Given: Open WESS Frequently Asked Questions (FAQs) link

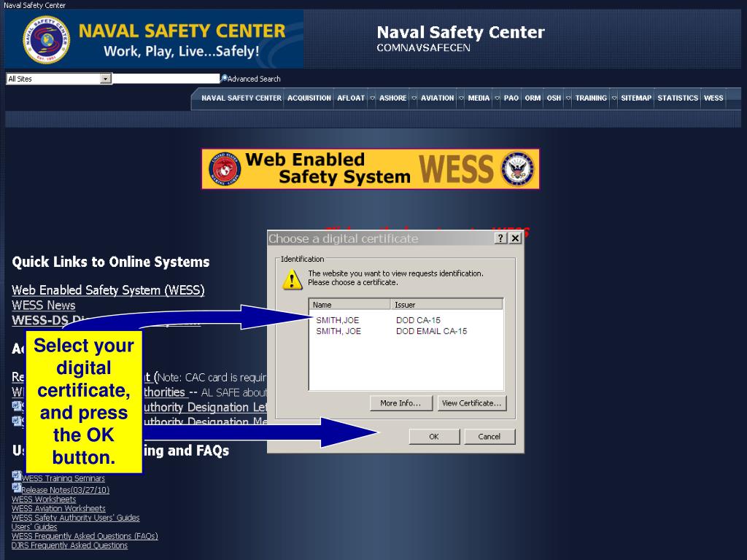Looking at the screenshot, I should click(x=85, y=536).
